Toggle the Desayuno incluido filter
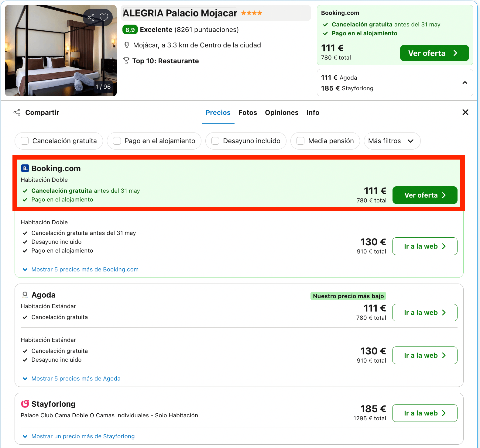480x448 pixels. pos(215,141)
